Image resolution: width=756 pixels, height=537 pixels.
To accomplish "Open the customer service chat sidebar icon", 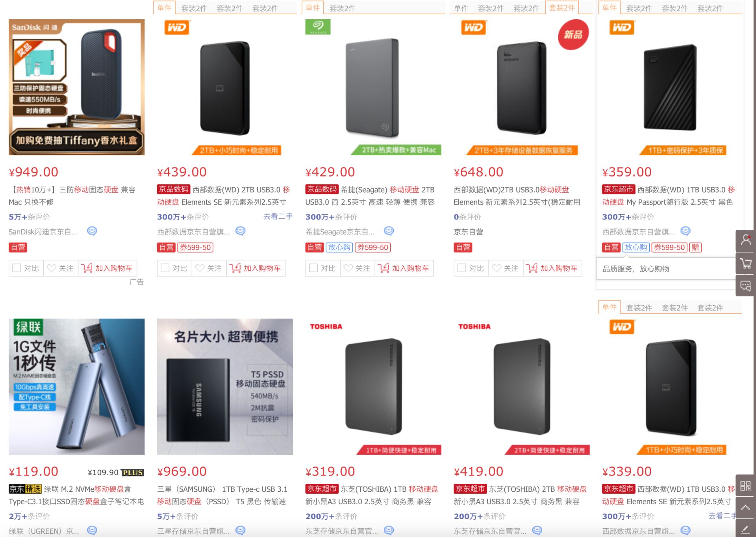I will (745, 286).
